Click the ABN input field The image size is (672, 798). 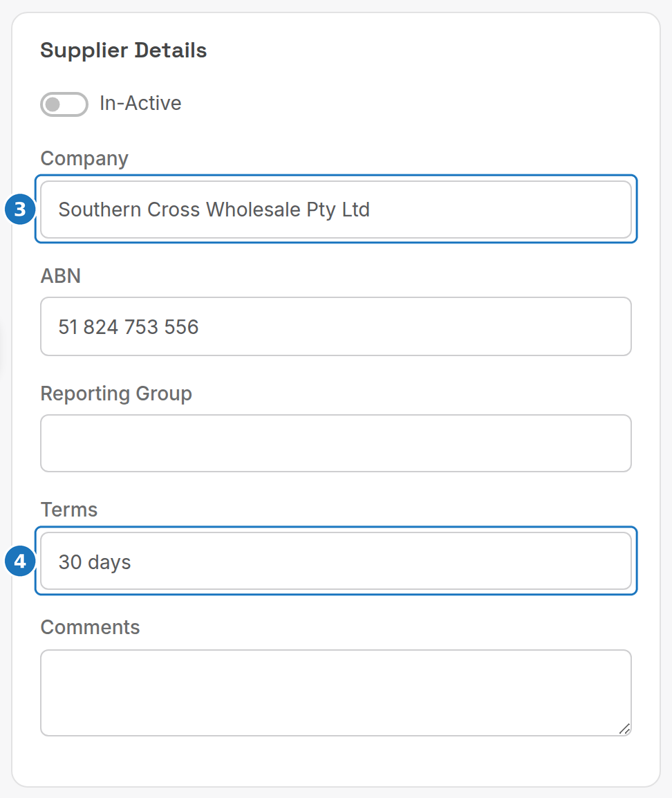point(336,326)
